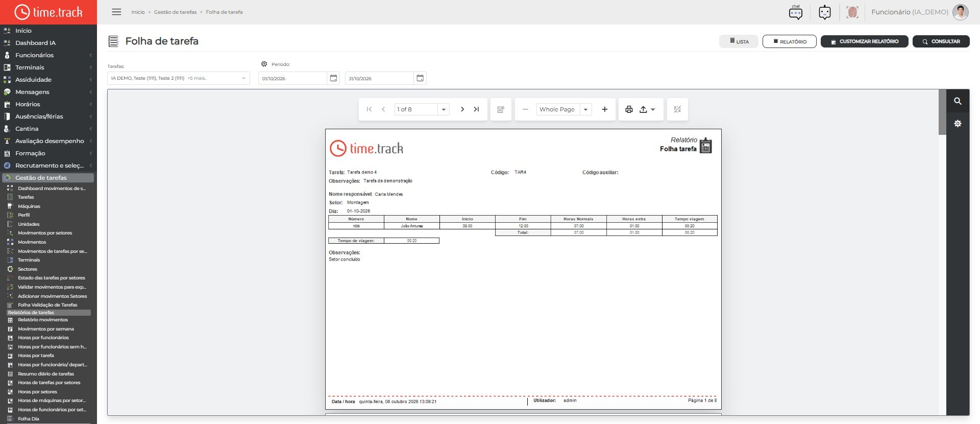Open calendar for start date 01/10/2026
The height and width of the screenshot is (424, 980).
pyautogui.click(x=333, y=78)
